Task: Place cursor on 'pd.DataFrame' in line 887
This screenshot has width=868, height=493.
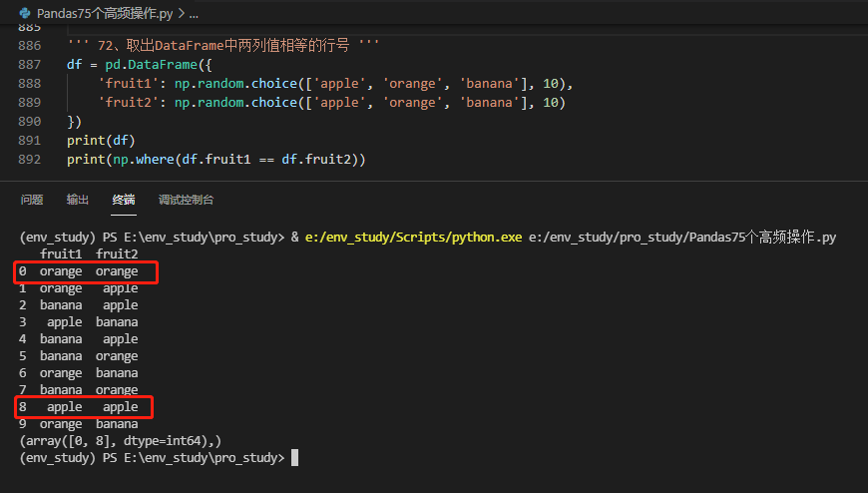Action: pyautogui.click(x=151, y=64)
